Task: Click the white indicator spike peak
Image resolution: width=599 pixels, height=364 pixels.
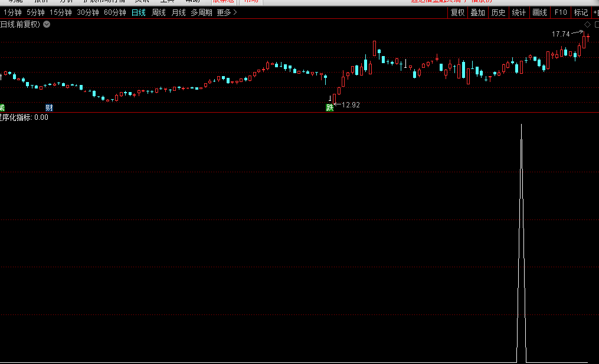Action: click(x=521, y=126)
